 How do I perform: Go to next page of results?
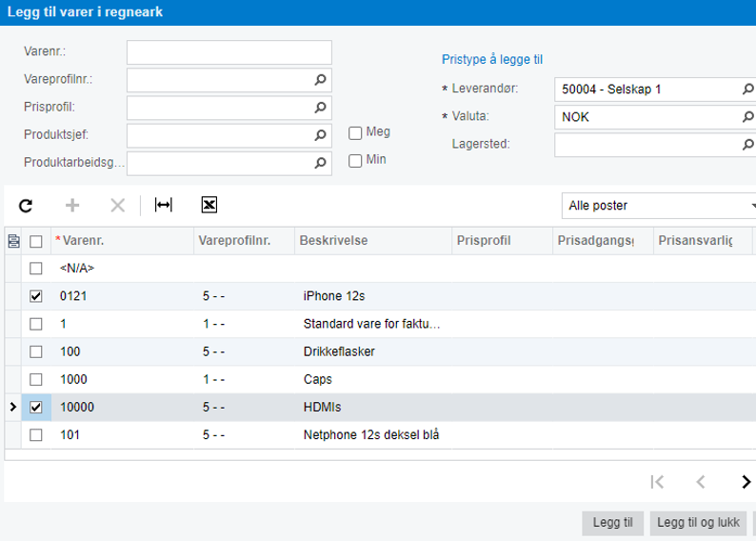pos(746,482)
